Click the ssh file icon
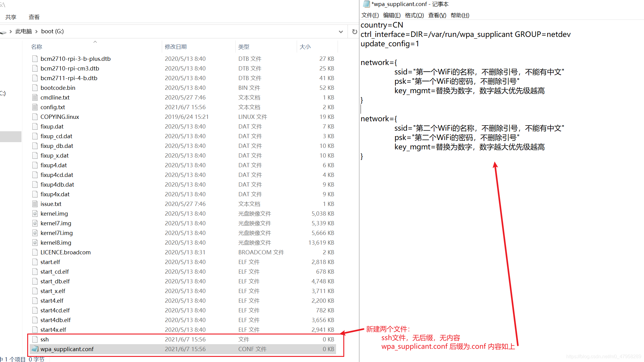The width and height of the screenshot is (644, 362). click(x=35, y=339)
